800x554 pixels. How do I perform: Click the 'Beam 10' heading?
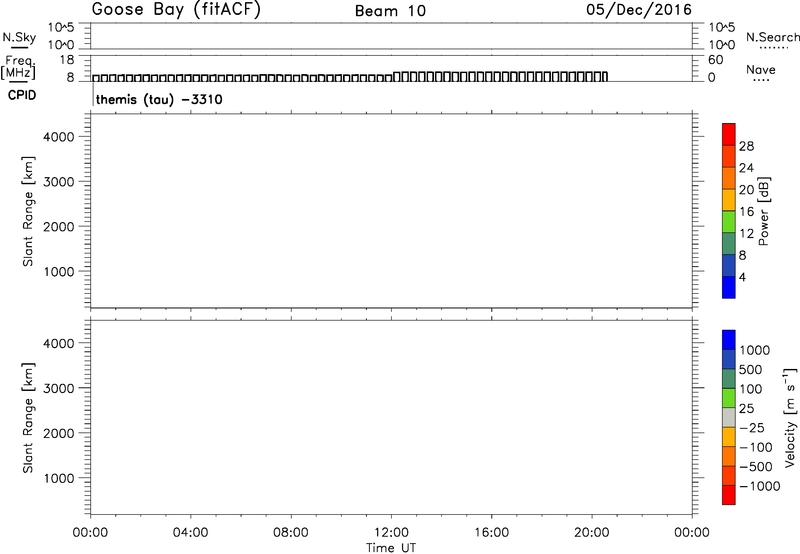coord(390,11)
